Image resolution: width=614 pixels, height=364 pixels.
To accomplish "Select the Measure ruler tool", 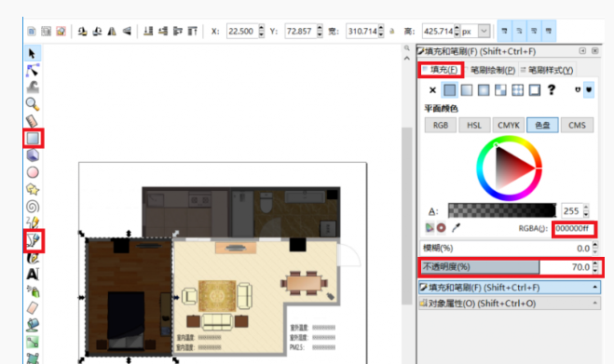I will coord(32,121).
